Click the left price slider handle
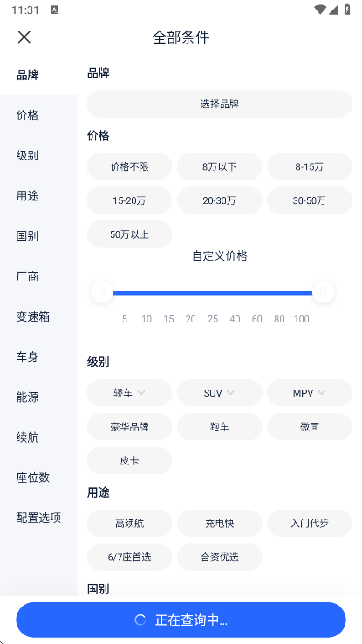The image size is (362, 644). click(102, 292)
